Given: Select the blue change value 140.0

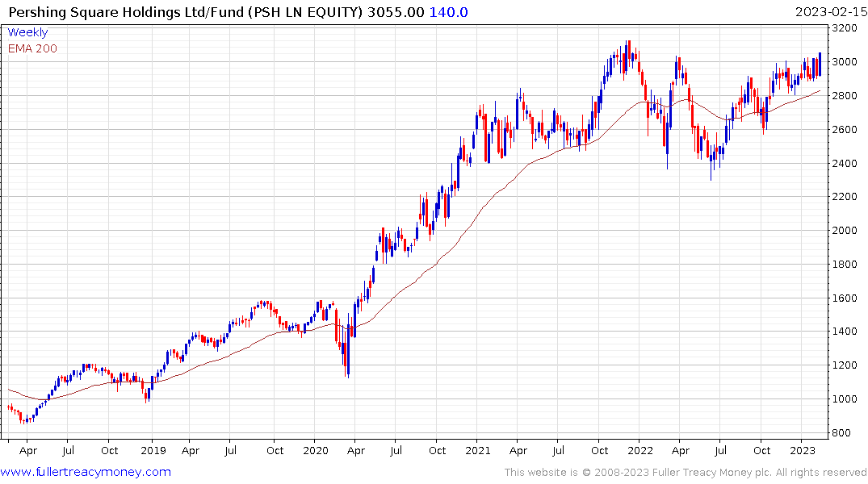Looking at the screenshot, I should tap(448, 12).
